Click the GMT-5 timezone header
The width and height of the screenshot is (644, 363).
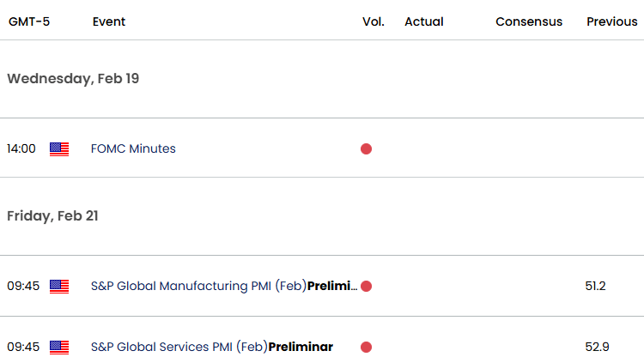[29, 21]
